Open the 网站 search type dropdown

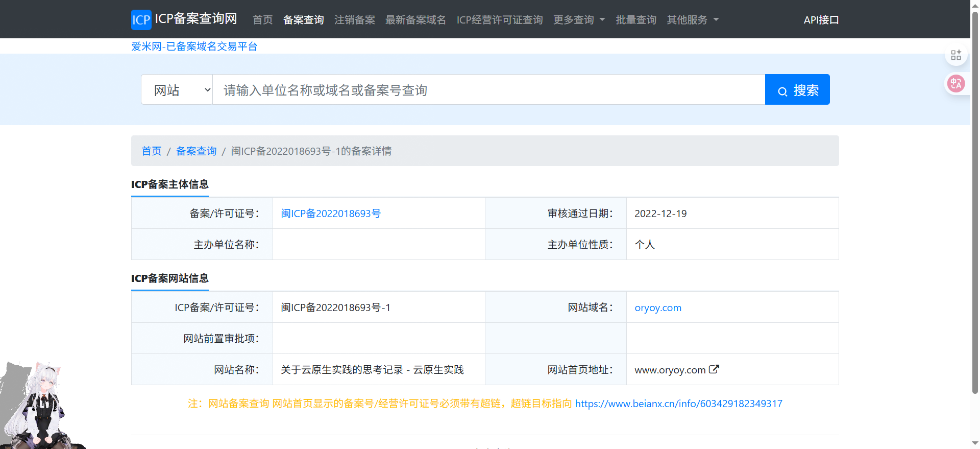click(177, 90)
